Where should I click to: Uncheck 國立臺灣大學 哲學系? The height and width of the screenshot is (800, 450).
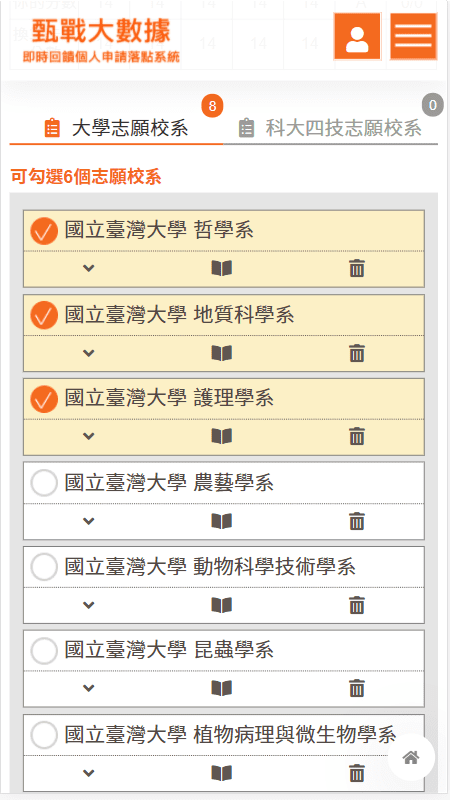tap(44, 231)
